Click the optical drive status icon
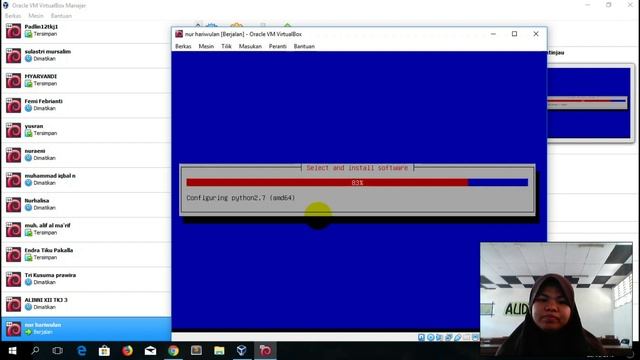Image resolution: width=640 pixels, height=360 pixels. pyautogui.click(x=431, y=337)
